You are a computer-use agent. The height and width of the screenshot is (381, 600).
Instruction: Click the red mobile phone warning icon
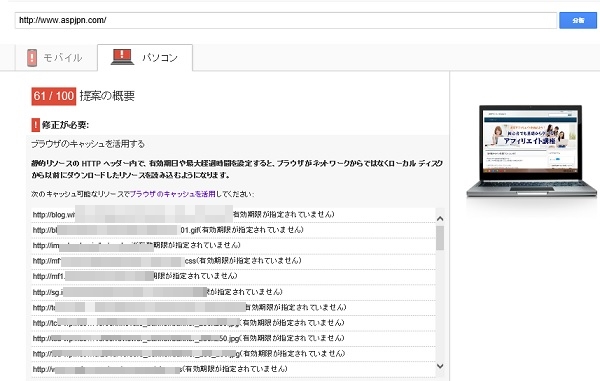32,58
